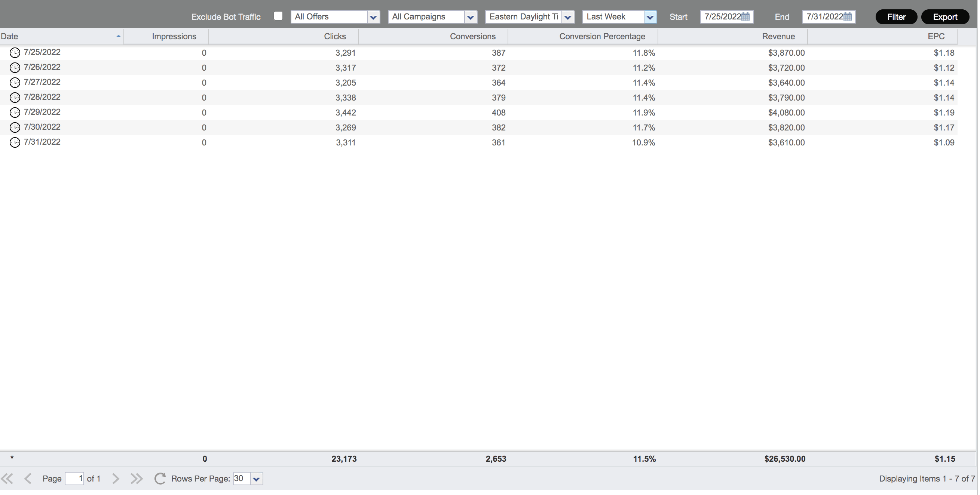Open hourly view clock icon for 7/31/2022
The width and height of the screenshot is (980, 495).
tap(15, 142)
